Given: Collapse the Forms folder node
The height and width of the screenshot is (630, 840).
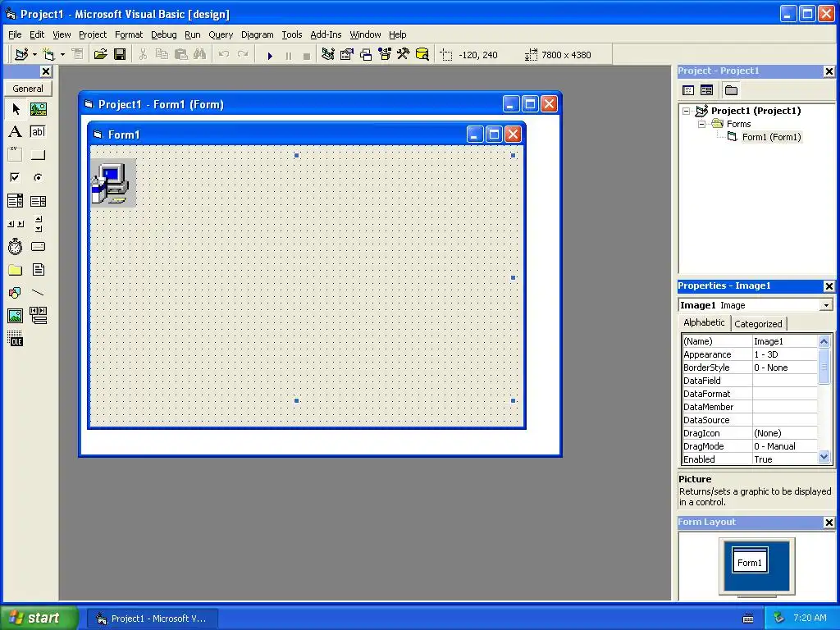Looking at the screenshot, I should tap(702, 124).
